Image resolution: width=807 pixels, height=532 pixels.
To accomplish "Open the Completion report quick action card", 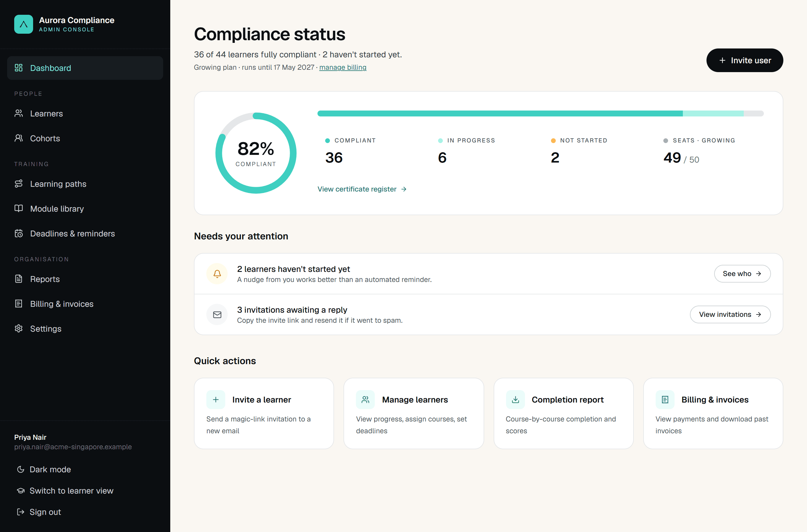I will pos(563,413).
